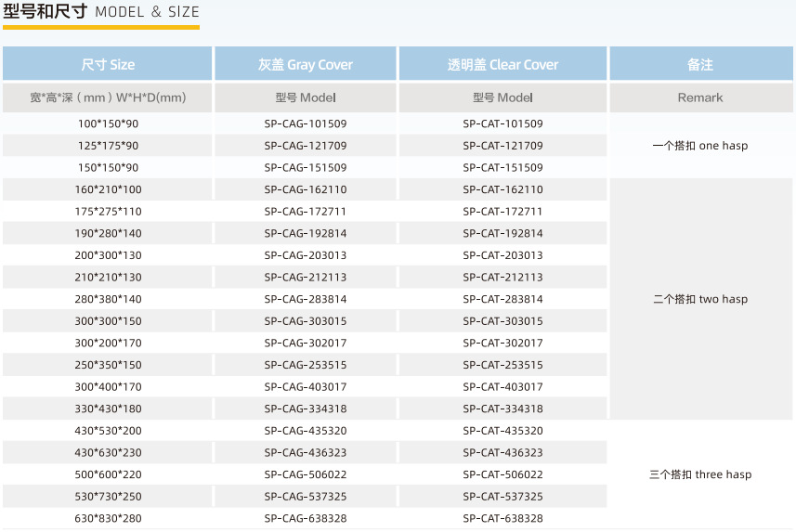Click model SP-CAG-537325
The height and width of the screenshot is (532, 796).
305,496
